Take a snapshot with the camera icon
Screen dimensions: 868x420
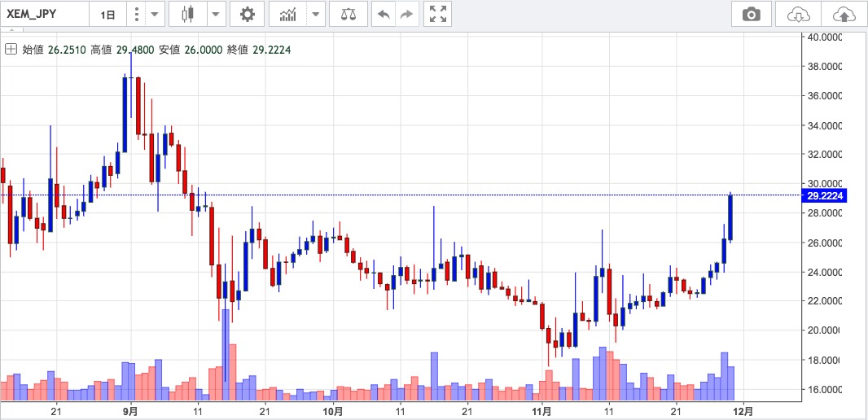tap(752, 15)
